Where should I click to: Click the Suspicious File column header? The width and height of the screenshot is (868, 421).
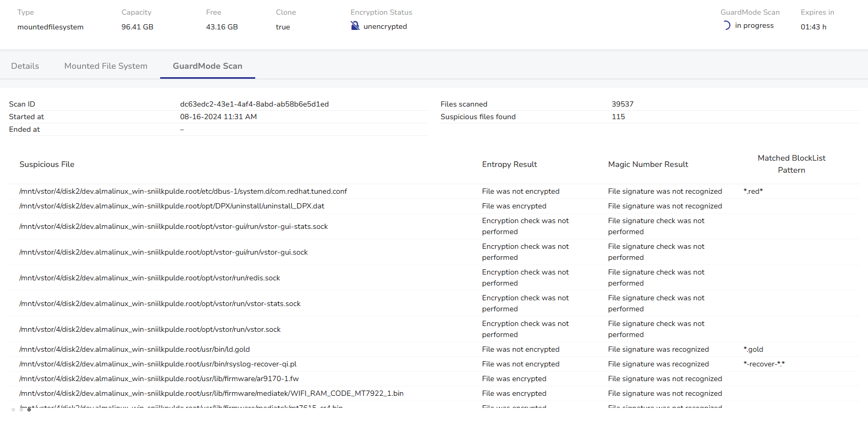tap(47, 164)
